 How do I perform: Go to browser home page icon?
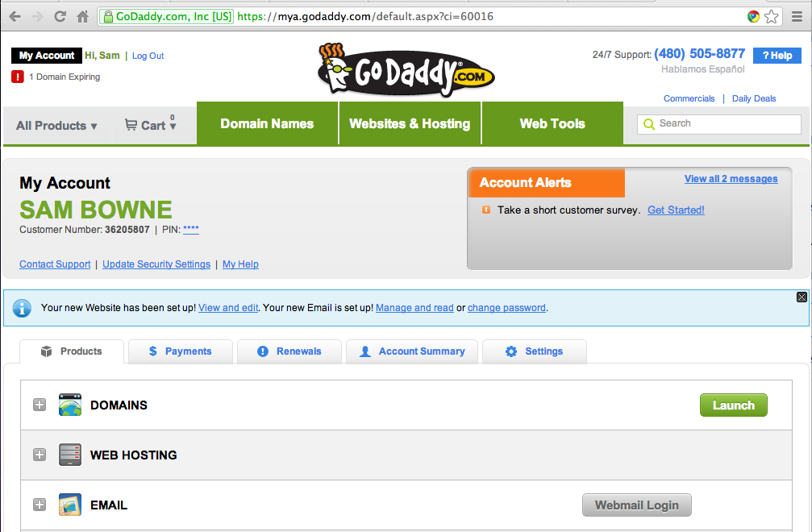click(x=82, y=17)
